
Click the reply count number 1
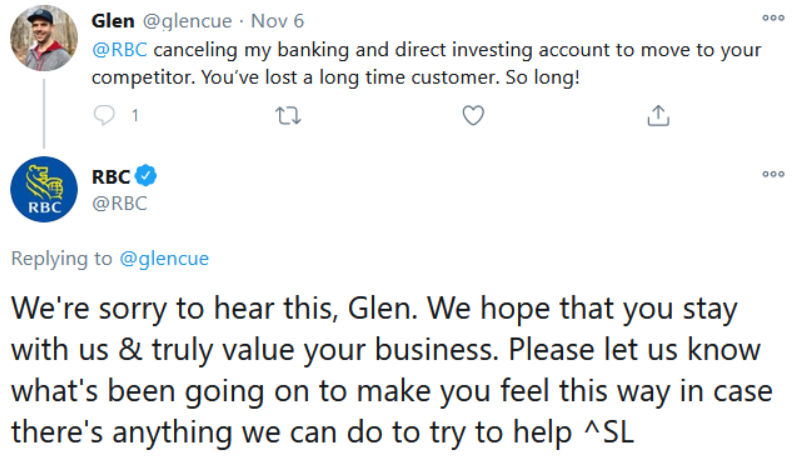point(135,116)
